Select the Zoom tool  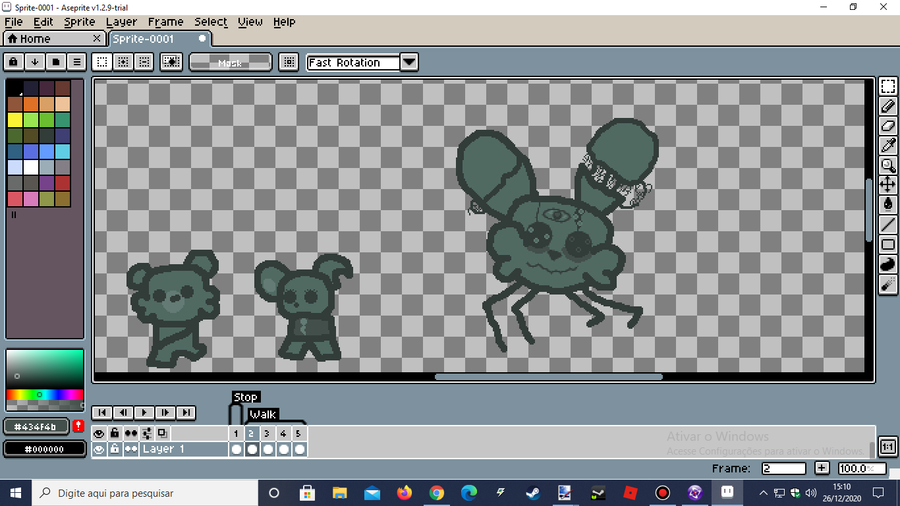[887, 165]
